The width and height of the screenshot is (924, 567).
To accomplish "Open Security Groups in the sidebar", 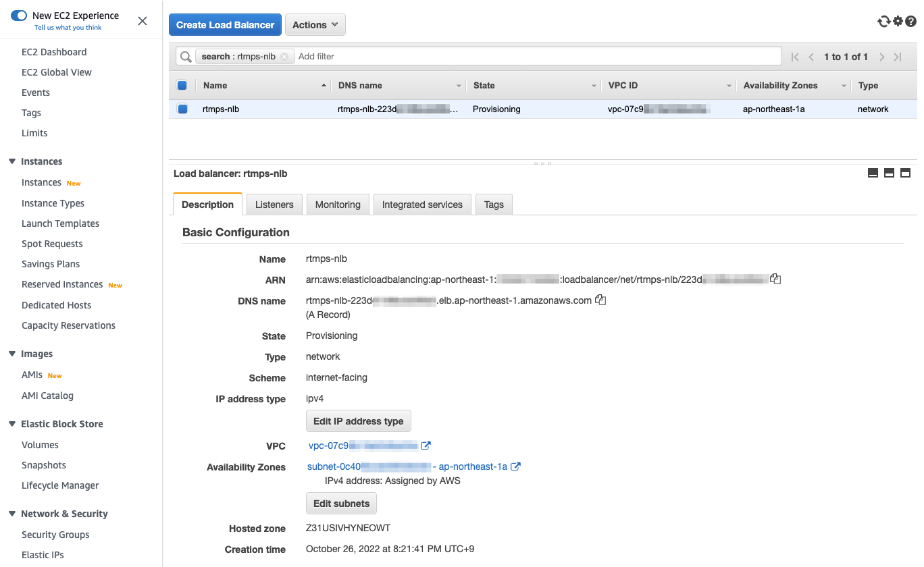I will pos(55,535).
